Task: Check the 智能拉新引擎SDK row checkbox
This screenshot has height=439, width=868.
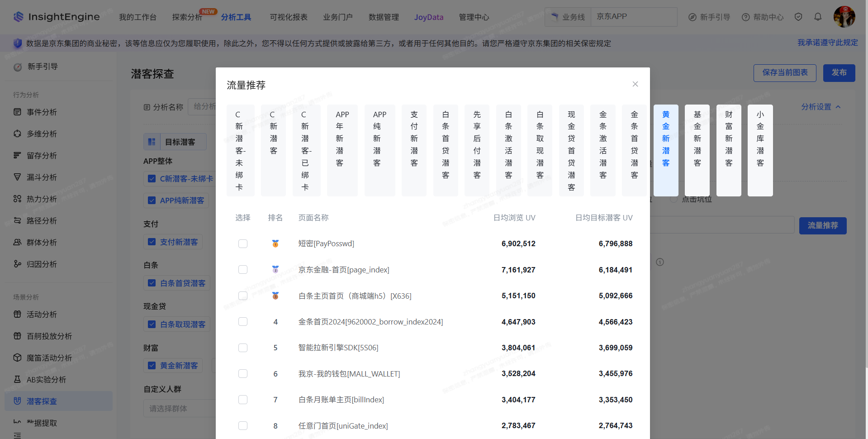Action: click(x=243, y=348)
